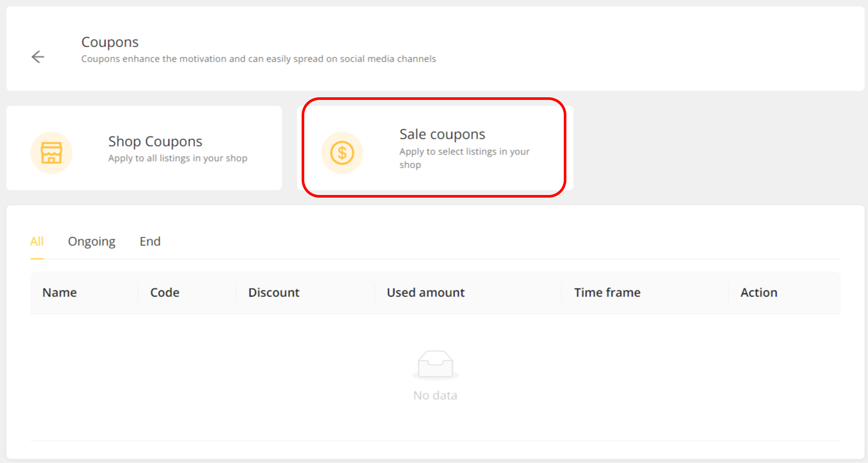Click 'Apply to all listings in your shop'
868x463 pixels.
coord(178,159)
